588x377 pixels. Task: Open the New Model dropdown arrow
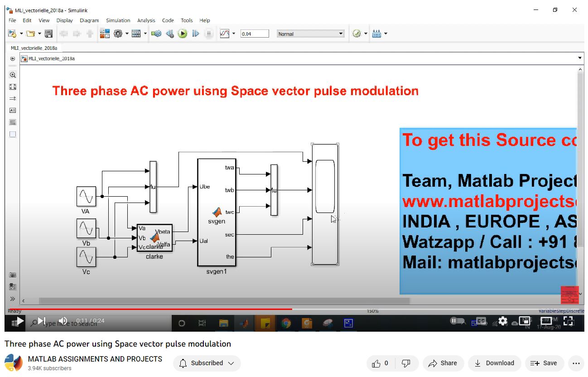tap(21, 34)
